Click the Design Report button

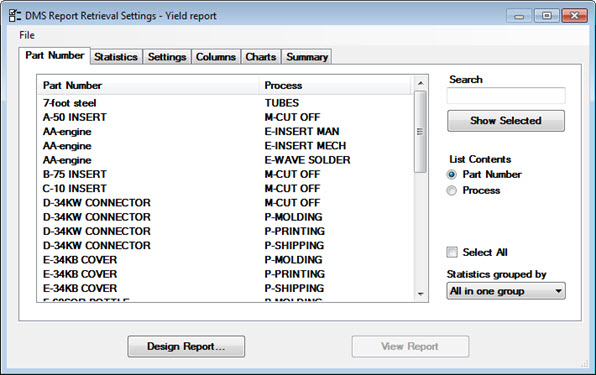pyautogui.click(x=186, y=347)
